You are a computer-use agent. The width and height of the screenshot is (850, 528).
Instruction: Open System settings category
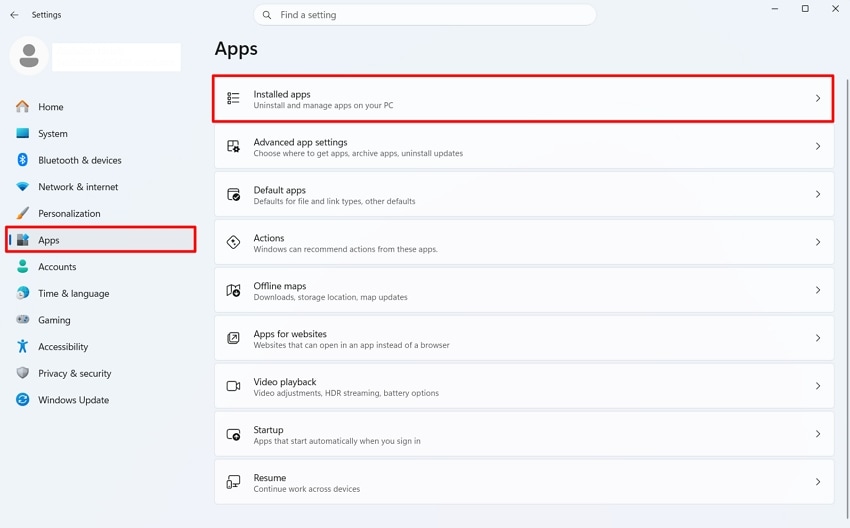[100, 133]
